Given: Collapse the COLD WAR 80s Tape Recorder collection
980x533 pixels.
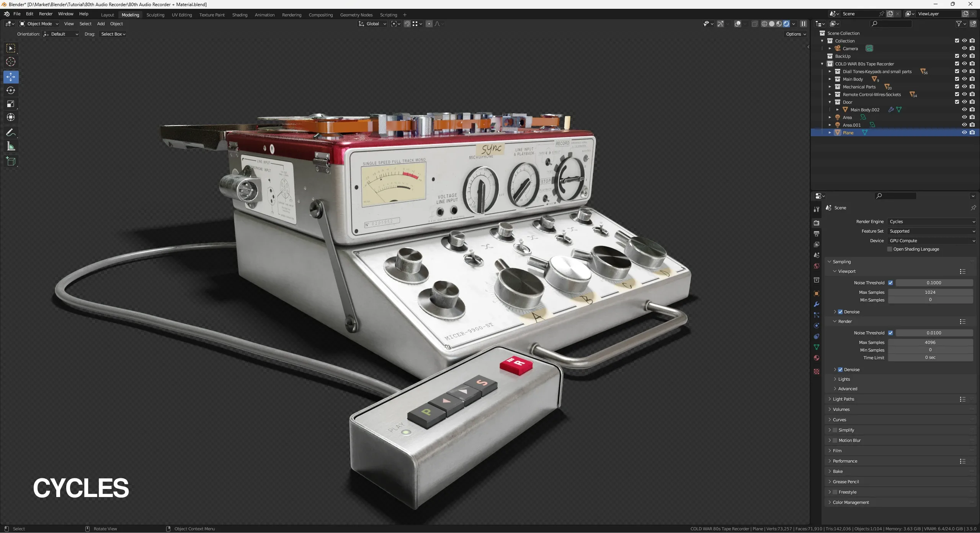Looking at the screenshot, I should [822, 64].
